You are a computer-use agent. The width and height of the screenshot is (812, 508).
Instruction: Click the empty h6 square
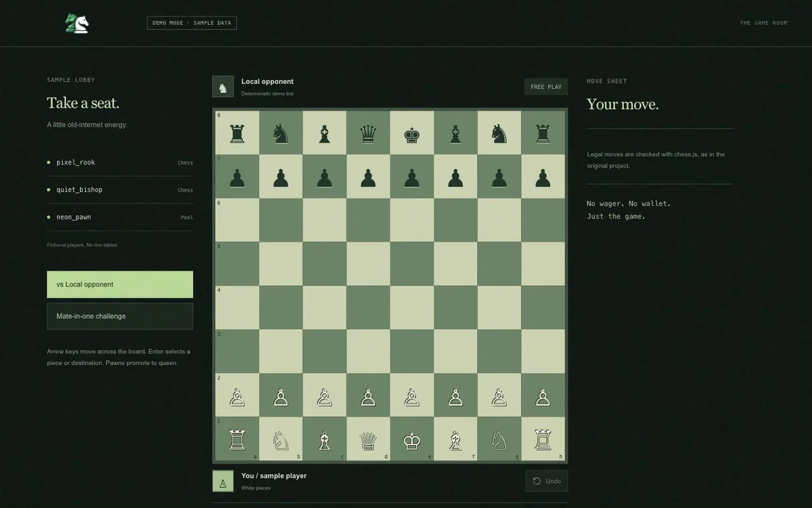543,220
